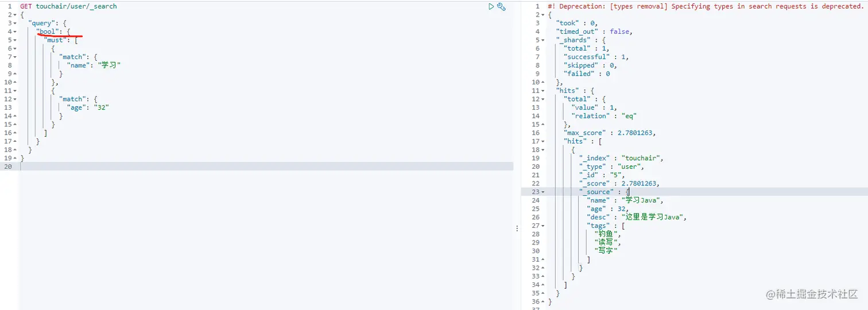
Task: Collapse the "bool" block fold arrow
Action: pyautogui.click(x=15, y=32)
